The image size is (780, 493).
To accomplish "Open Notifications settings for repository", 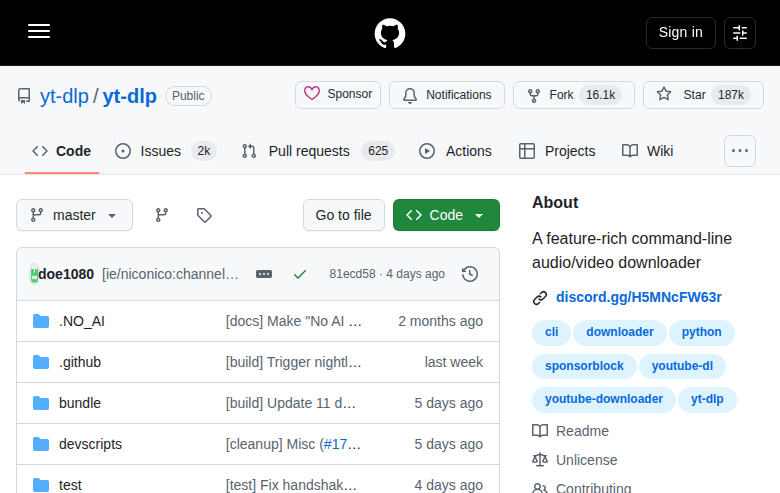I will coord(447,95).
